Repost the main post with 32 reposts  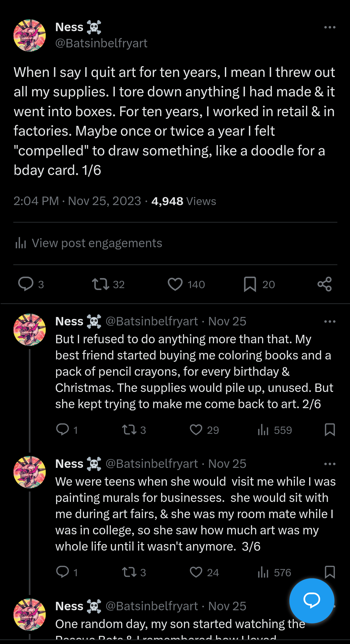click(100, 284)
